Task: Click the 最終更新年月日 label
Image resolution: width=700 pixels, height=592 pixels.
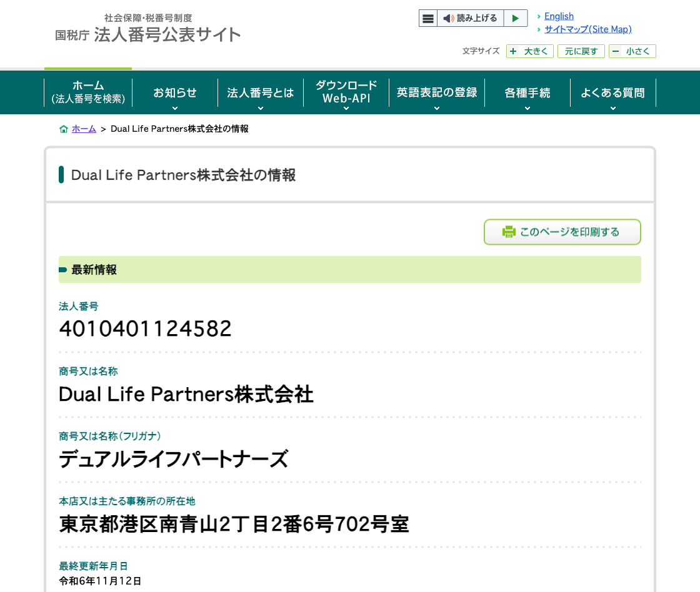Action: pyautogui.click(x=93, y=566)
